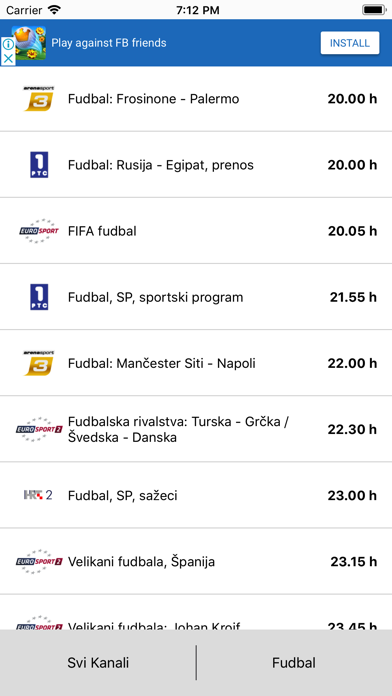The height and width of the screenshot is (696, 392).
Task: Tap the Eurosport 2 logo beside Fudbalska rivalstva
Action: pos(39,429)
